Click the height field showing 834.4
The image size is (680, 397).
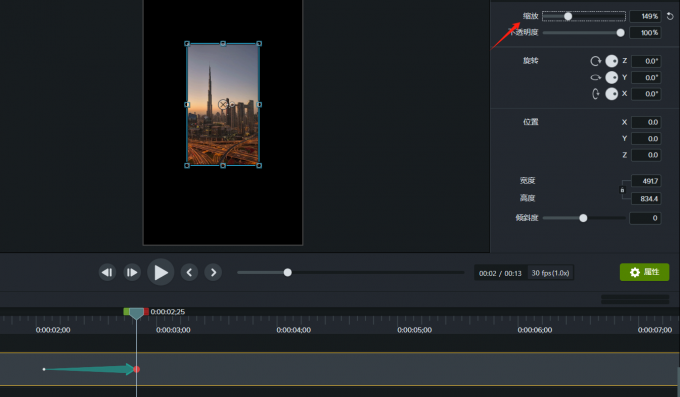646,199
